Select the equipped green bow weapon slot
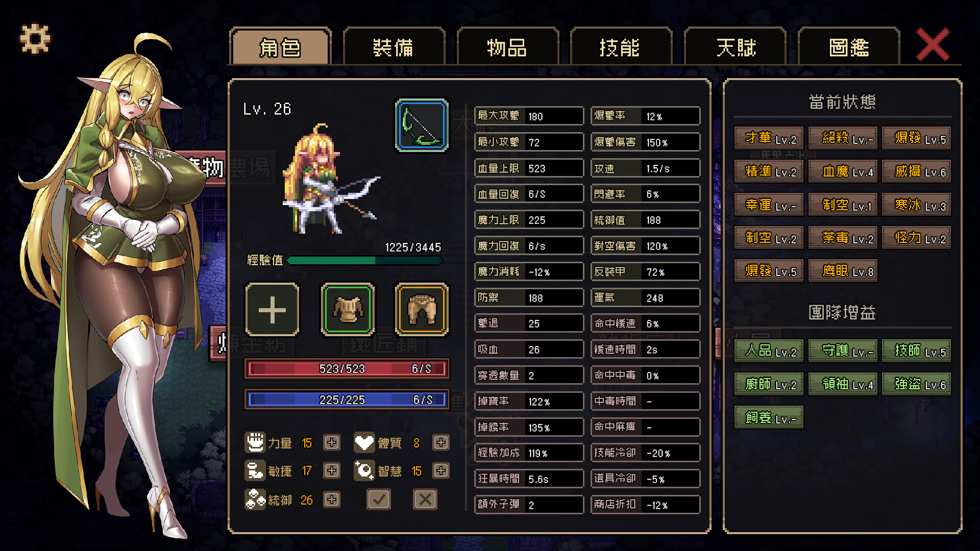The height and width of the screenshot is (551, 980). [422, 126]
